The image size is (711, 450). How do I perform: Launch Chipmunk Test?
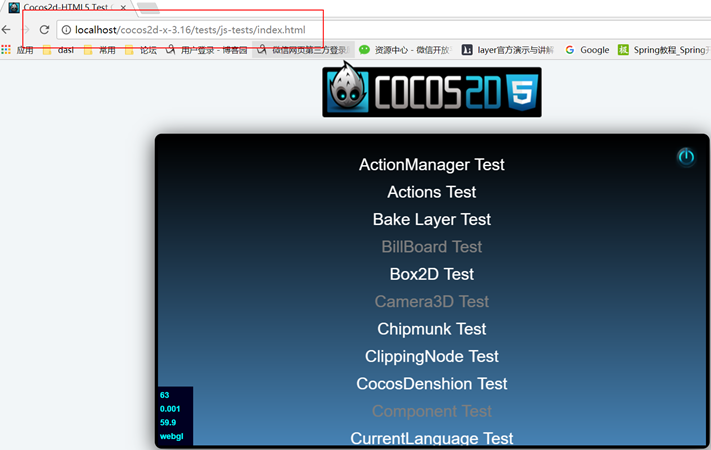pos(432,329)
